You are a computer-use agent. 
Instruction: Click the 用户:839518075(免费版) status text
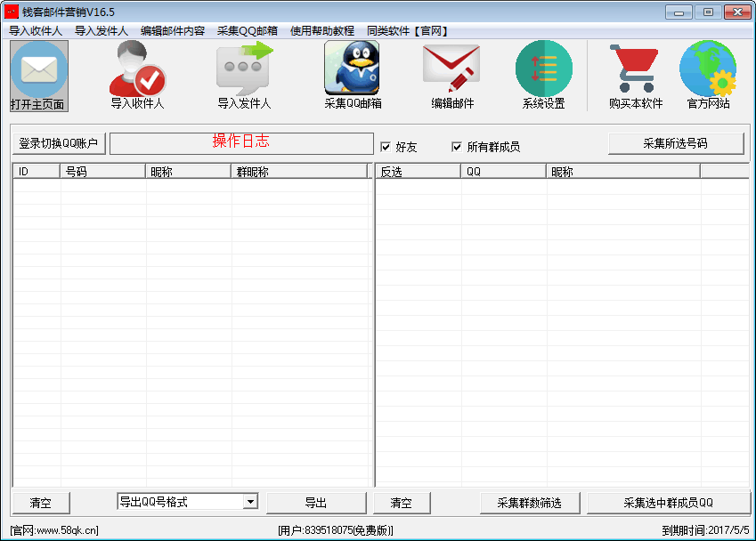(336, 530)
